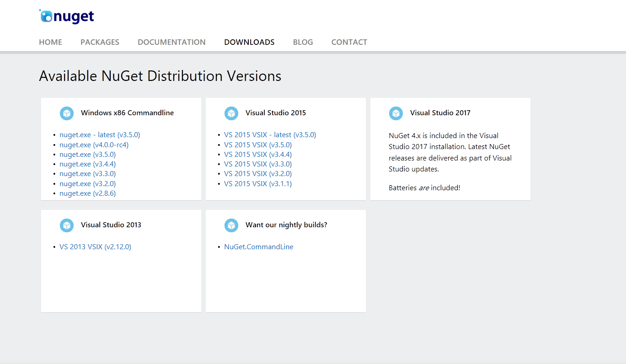Download VS 2015 VSIX (v3.3.0)
The width and height of the screenshot is (626, 364).
tap(258, 164)
